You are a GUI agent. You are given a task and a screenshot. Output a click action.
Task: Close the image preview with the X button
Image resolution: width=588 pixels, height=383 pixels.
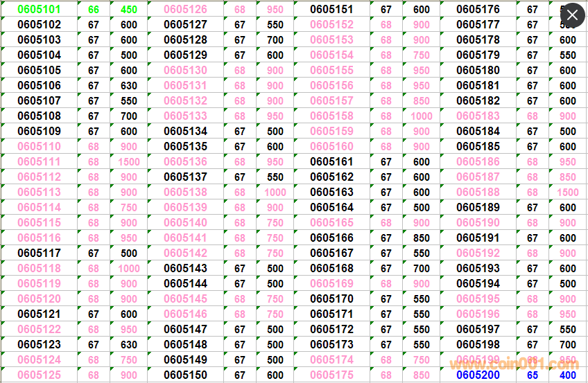[x=571, y=16]
